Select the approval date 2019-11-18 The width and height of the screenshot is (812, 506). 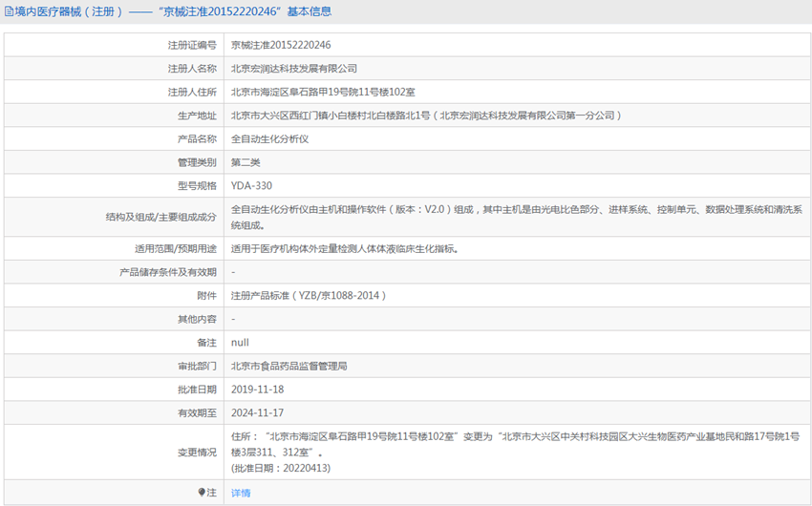pyautogui.click(x=257, y=390)
